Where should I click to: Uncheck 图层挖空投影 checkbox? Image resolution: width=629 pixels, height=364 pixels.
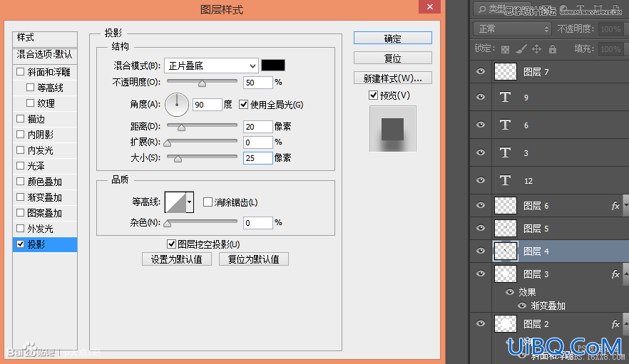[171, 244]
